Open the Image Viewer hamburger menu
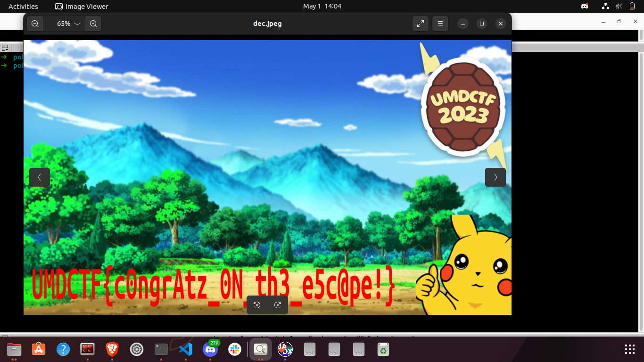Viewport: 644px width, 362px height. point(440,24)
